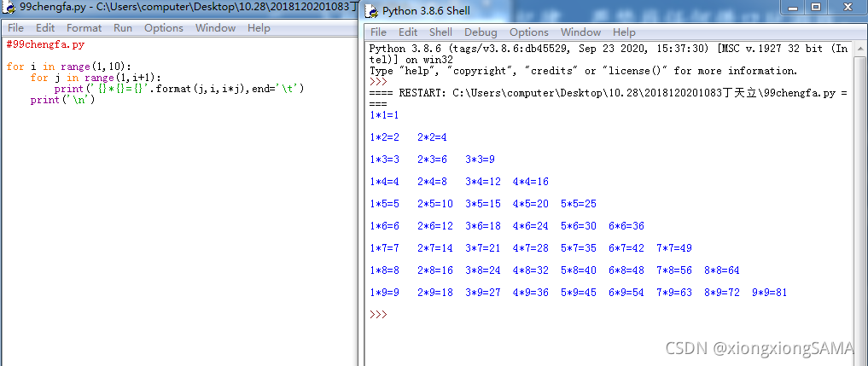Screen dimensions: 868x366
Task: Click the 1*9=9 output
Action: (x=384, y=293)
